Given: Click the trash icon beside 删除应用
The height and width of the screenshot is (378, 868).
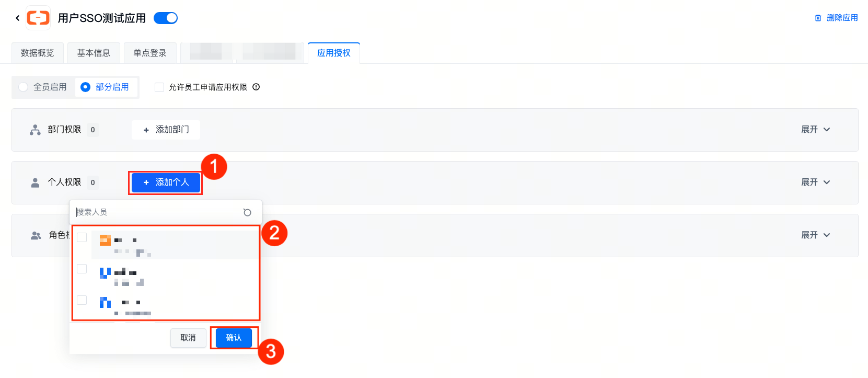Looking at the screenshot, I should 818,18.
